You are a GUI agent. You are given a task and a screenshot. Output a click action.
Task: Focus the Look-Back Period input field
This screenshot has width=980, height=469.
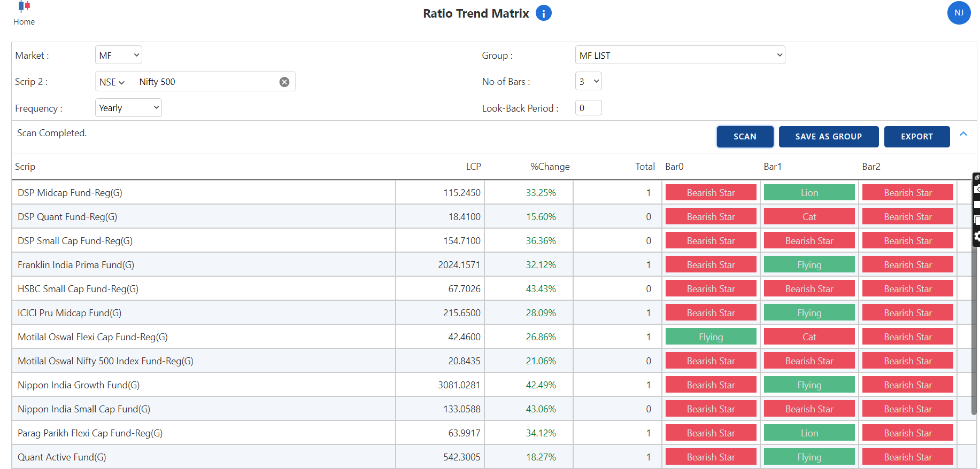point(589,108)
